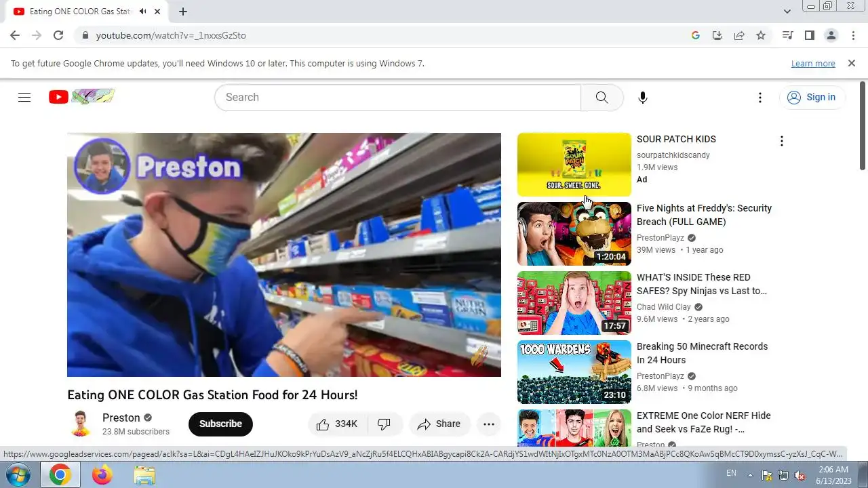
Task: Open 1000 Wardens Minecraft video thumbnail
Action: [x=574, y=372]
